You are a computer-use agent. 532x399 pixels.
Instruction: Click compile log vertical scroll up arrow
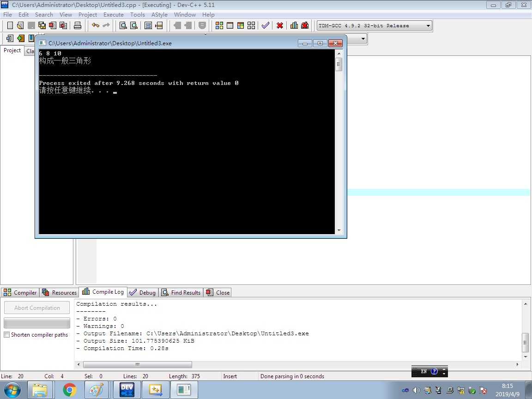point(525,304)
